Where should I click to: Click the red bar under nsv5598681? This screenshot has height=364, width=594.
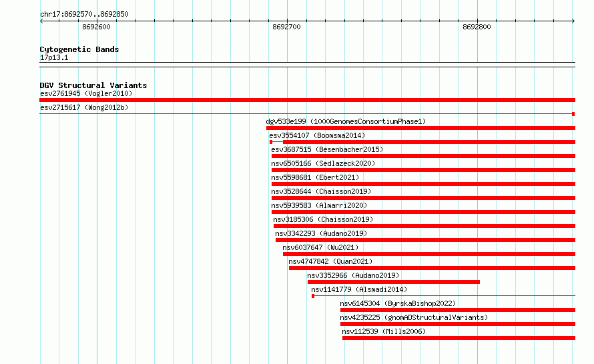point(424,184)
